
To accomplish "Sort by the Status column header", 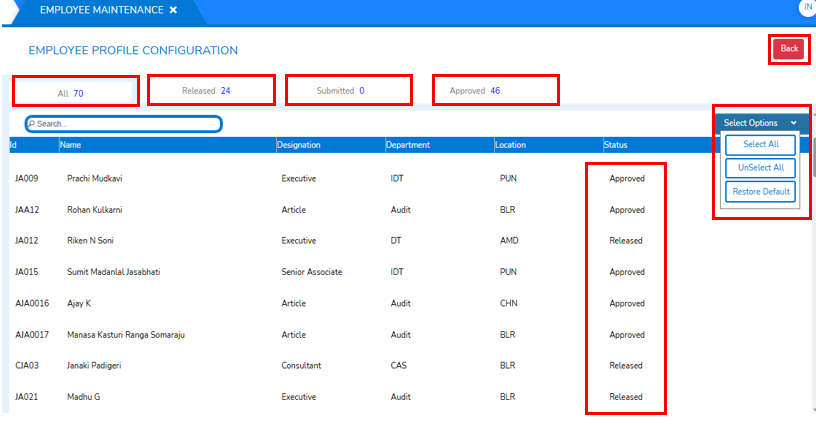I will [x=616, y=145].
